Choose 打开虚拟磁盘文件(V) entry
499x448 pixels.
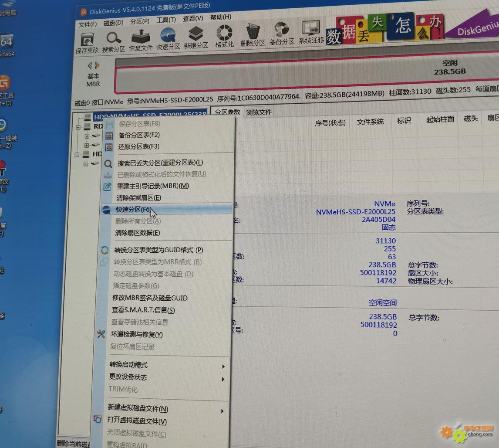coord(137,421)
